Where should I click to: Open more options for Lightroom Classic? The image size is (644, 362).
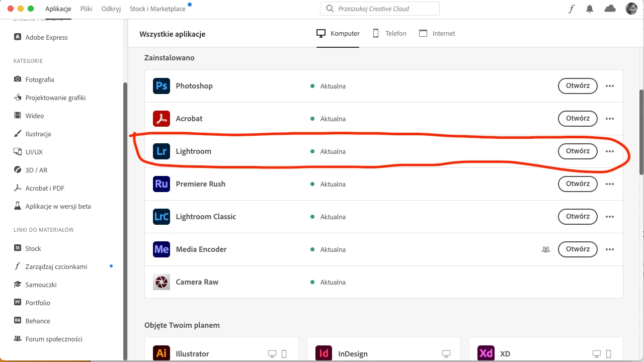[610, 217]
